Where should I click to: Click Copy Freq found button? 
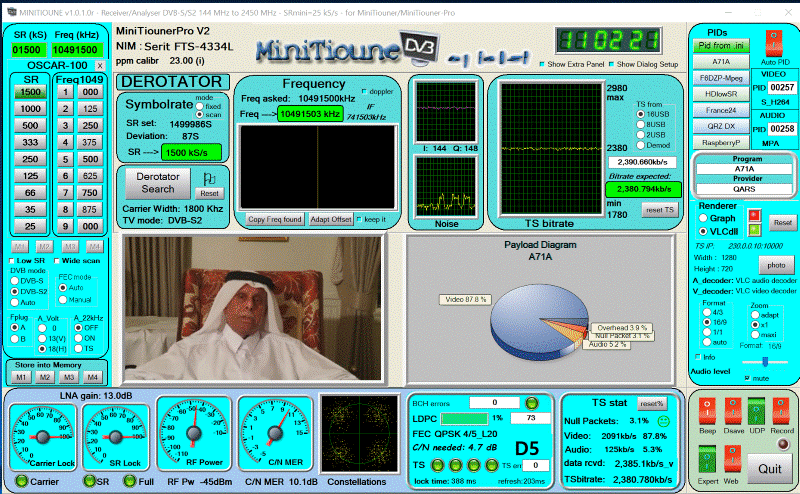coord(274,219)
